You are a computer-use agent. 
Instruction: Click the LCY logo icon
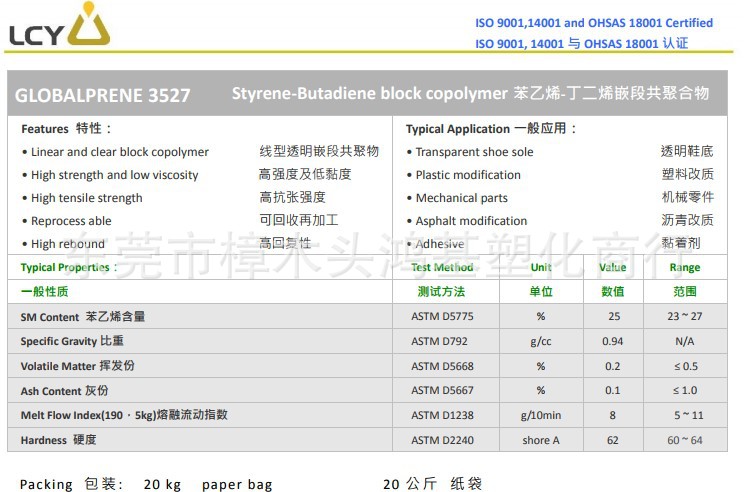pyautogui.click(x=60, y=25)
